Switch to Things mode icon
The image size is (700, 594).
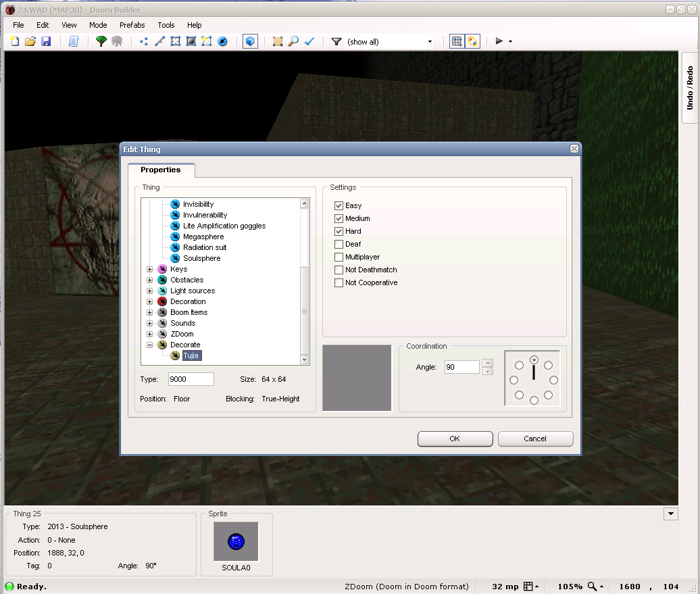tap(222, 41)
